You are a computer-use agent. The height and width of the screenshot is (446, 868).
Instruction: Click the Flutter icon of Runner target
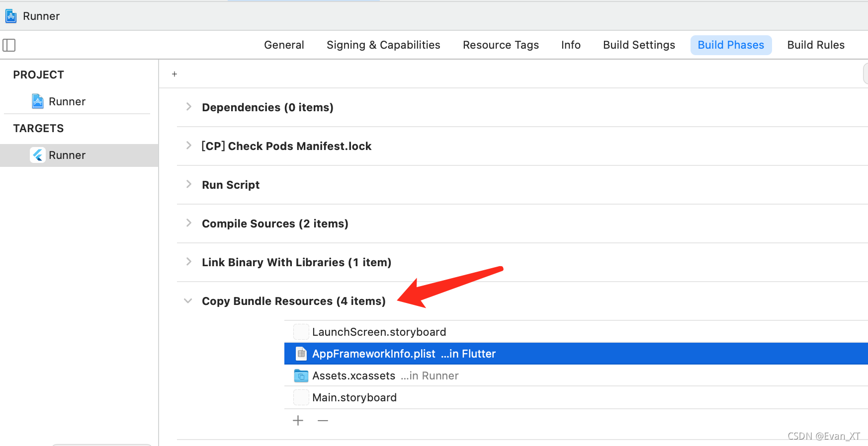click(38, 155)
